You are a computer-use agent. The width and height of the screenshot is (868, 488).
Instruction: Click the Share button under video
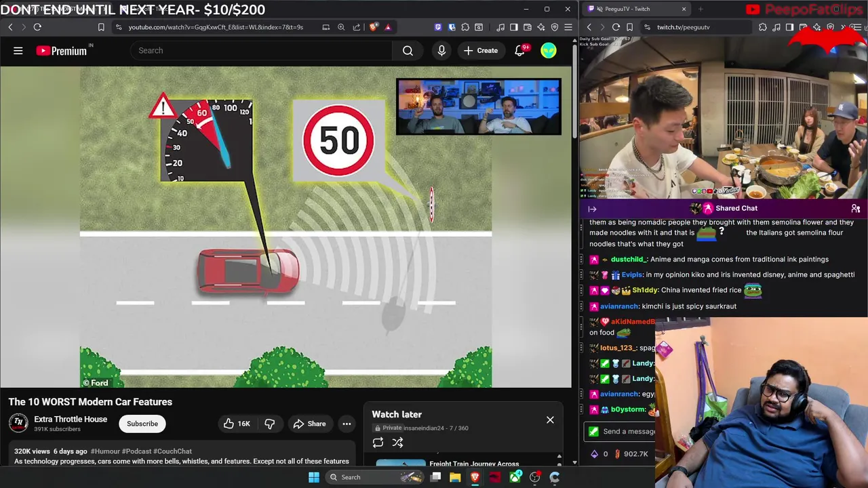pyautogui.click(x=310, y=424)
